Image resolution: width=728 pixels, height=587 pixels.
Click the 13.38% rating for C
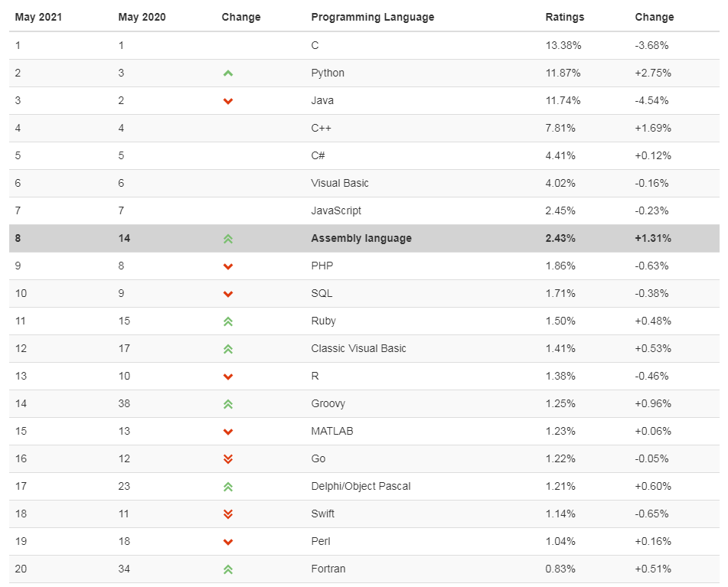pyautogui.click(x=563, y=45)
